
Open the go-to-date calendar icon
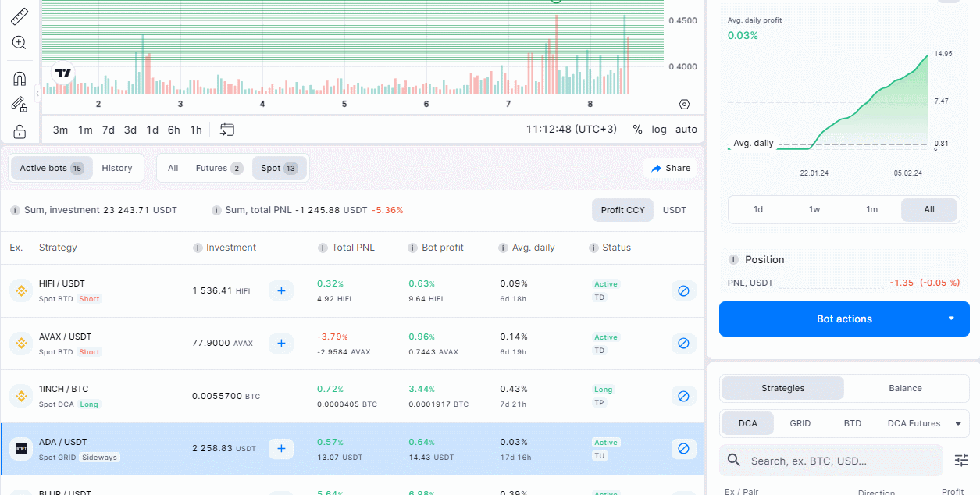click(227, 130)
